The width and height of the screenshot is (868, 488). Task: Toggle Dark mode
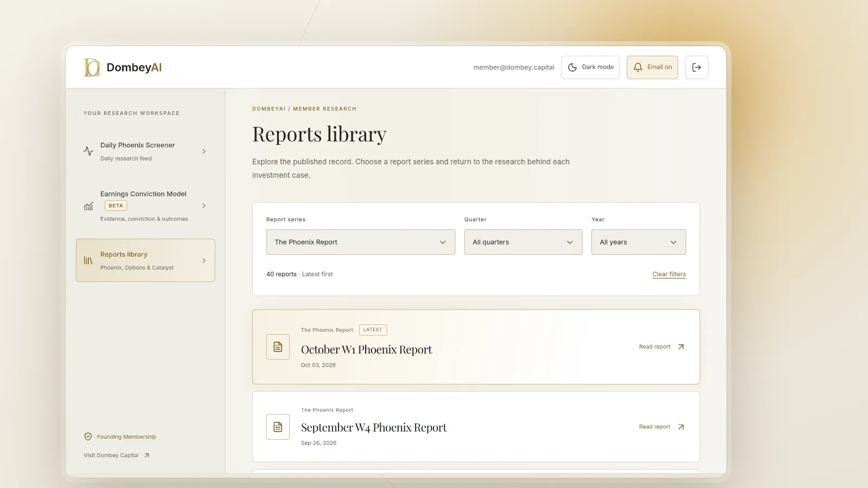click(x=590, y=67)
